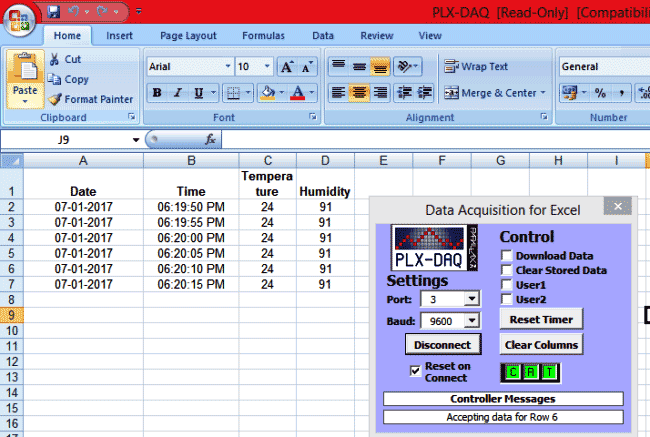Decrease the cell indent
This screenshot has width=650, height=437.
pos(404,93)
